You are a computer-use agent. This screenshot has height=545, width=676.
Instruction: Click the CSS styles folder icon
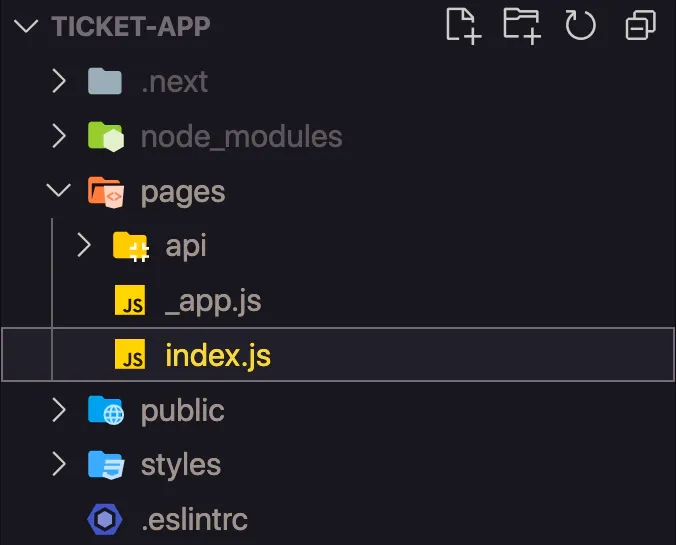click(106, 465)
